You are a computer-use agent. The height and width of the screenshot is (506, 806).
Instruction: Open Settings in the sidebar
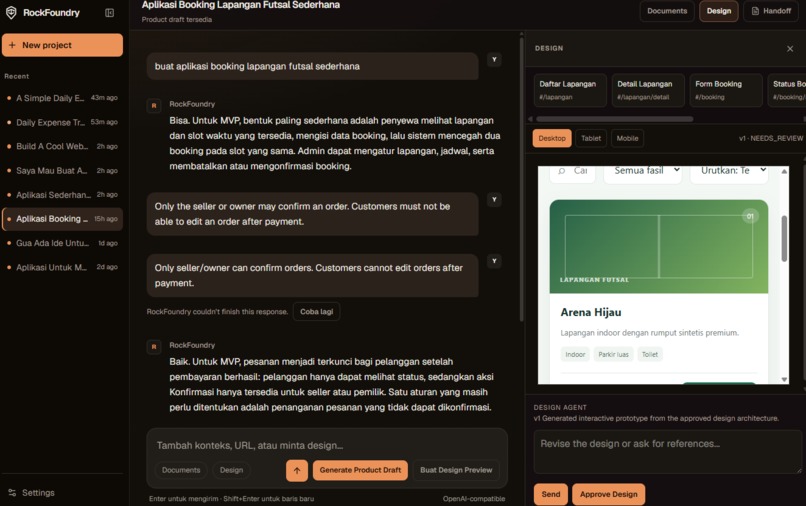click(x=31, y=493)
